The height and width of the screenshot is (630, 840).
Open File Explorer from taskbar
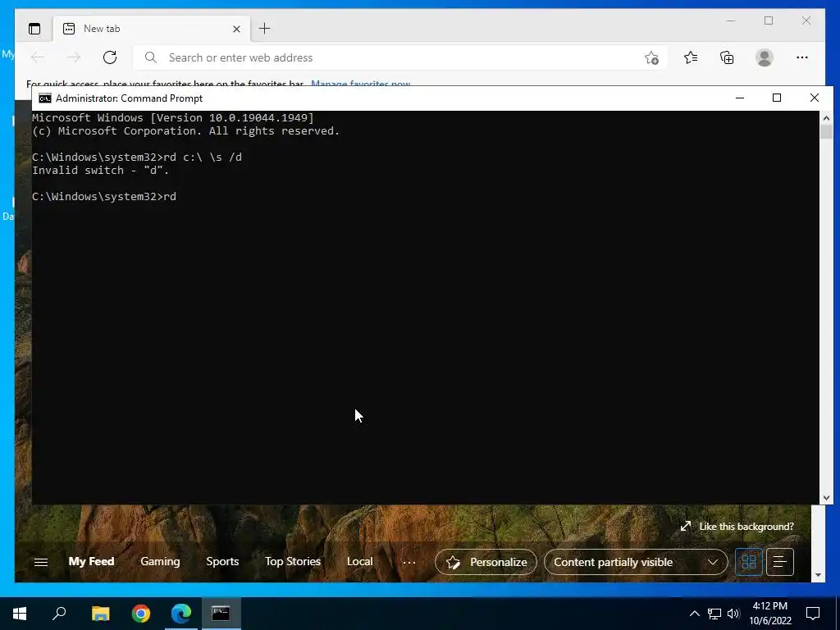click(x=100, y=614)
